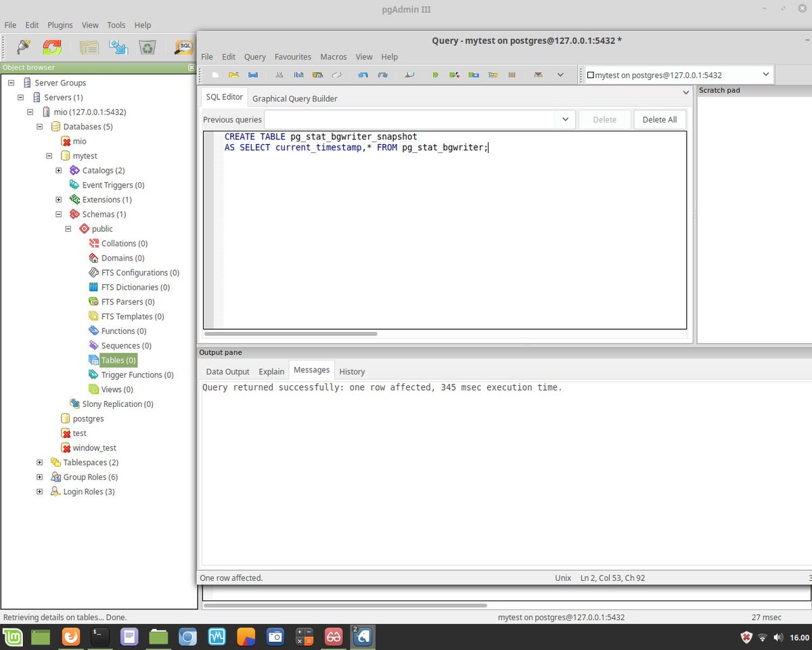The image size is (812, 650).
Task: Click the Delete All button
Action: pos(659,119)
